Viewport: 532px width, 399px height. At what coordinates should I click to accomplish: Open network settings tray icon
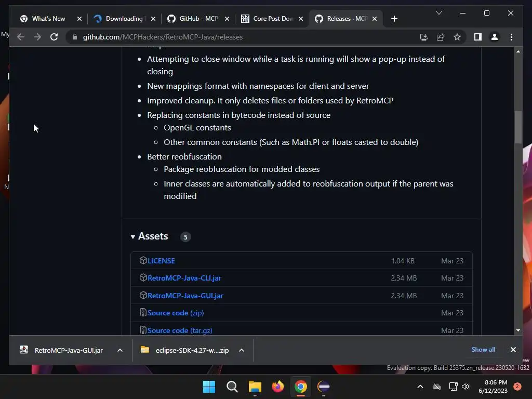453,387
